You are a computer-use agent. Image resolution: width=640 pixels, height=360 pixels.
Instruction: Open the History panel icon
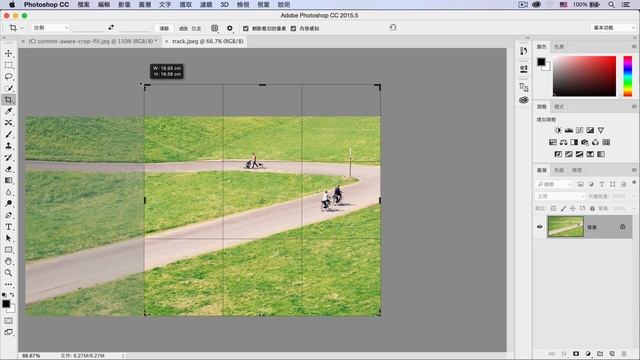point(524,51)
